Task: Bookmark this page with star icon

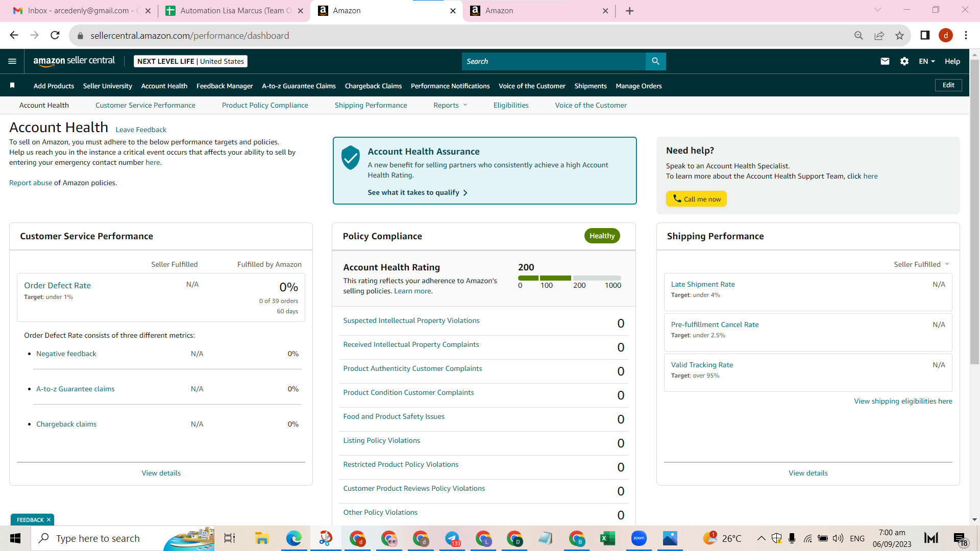Action: pyautogui.click(x=899, y=35)
